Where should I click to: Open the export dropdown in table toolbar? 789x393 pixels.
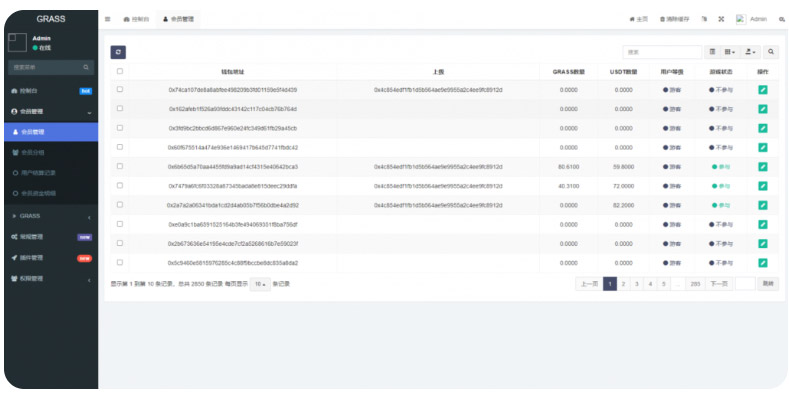(750, 52)
